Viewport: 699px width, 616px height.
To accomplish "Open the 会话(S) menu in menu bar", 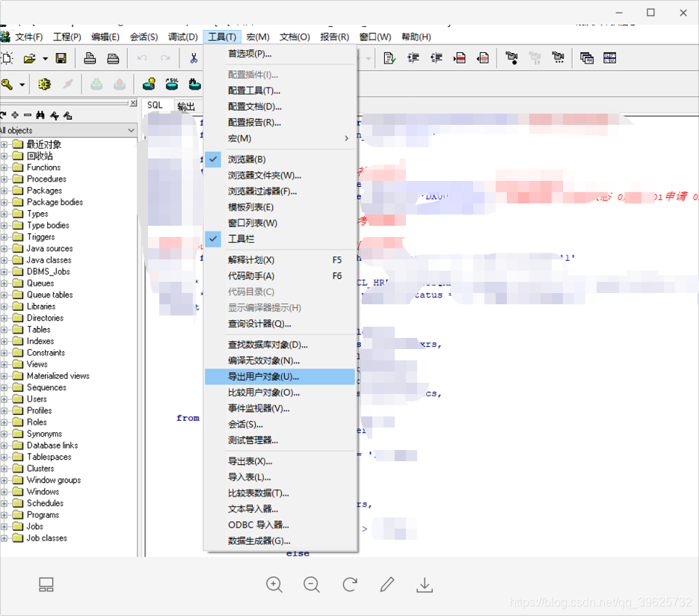I will click(x=144, y=37).
